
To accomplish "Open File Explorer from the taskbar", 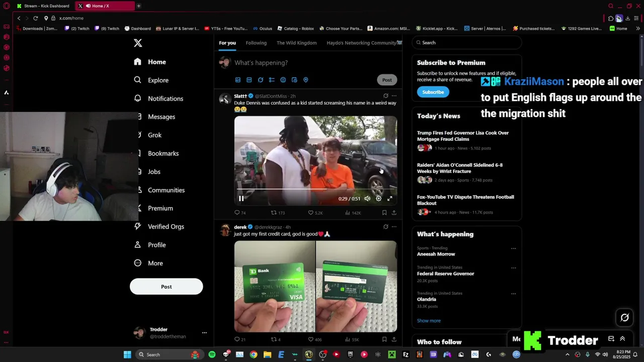I will click(x=267, y=354).
